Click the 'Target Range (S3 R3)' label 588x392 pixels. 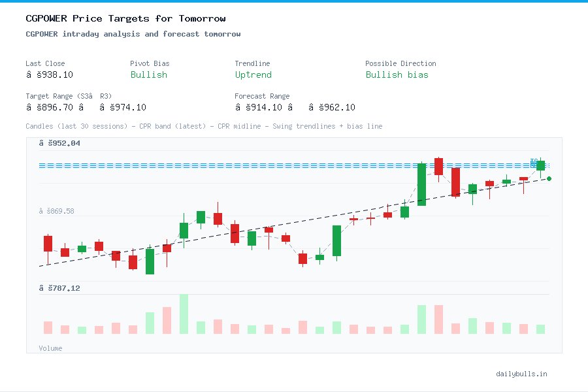click(69, 96)
